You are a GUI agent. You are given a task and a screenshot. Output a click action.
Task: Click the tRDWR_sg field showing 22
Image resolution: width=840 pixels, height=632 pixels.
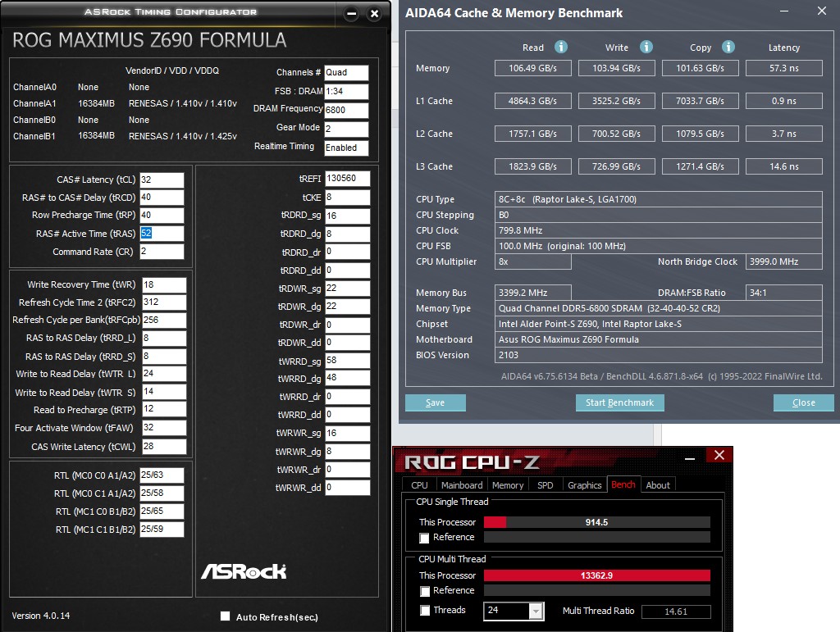click(x=347, y=289)
